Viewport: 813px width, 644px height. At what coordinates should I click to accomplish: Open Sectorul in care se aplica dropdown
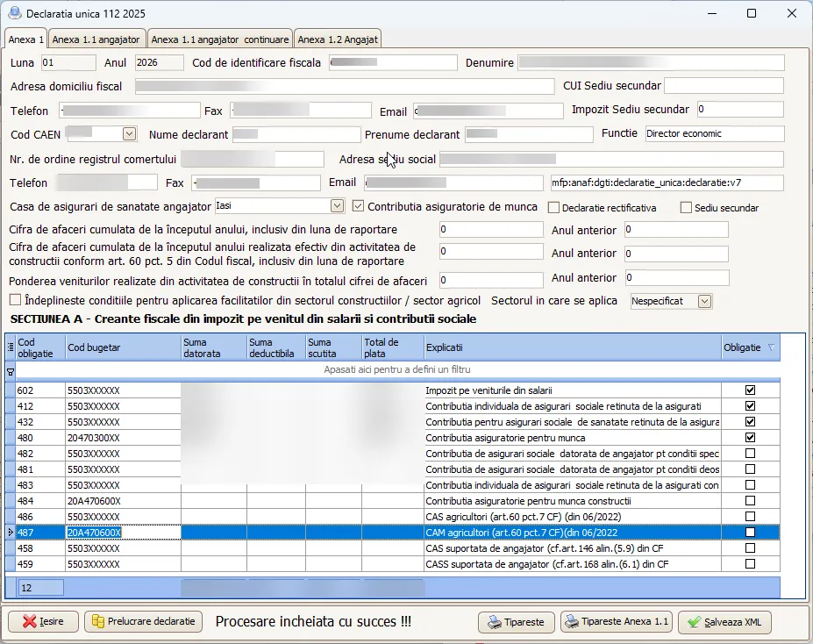click(x=704, y=301)
